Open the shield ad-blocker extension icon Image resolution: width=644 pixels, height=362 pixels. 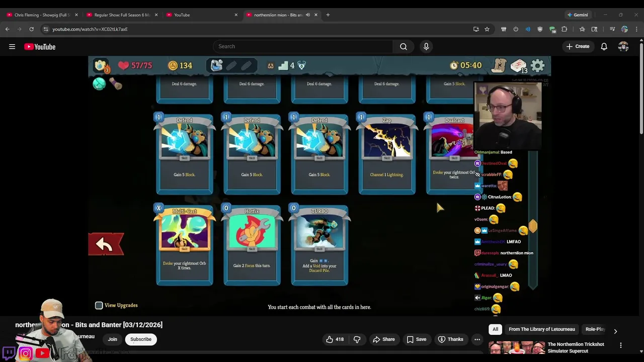[540, 29]
